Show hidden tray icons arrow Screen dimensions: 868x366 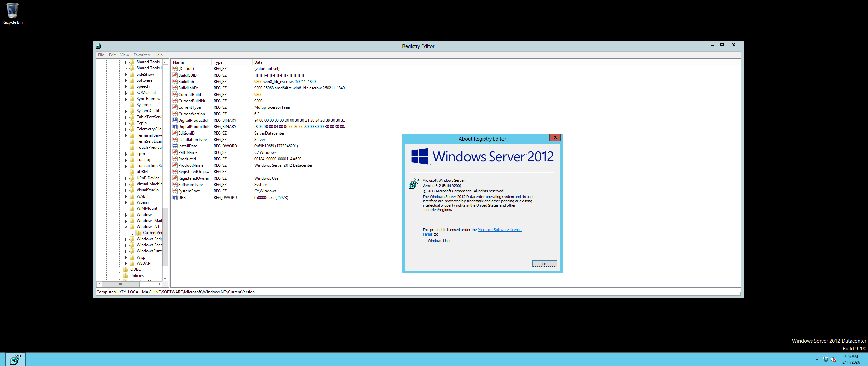[817, 359]
